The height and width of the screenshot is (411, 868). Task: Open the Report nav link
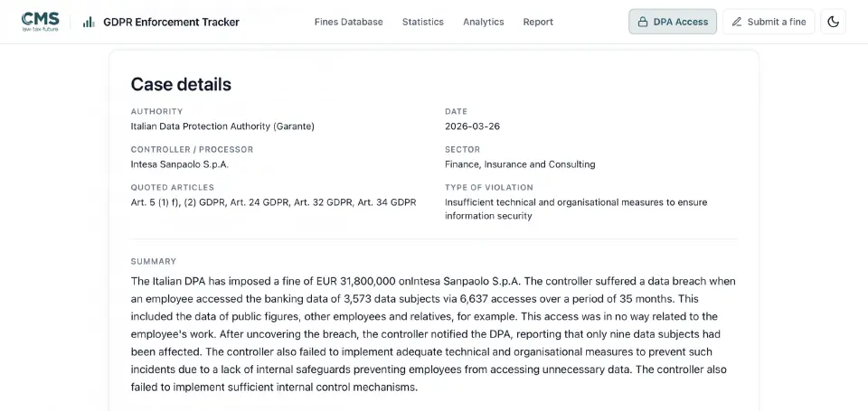538,22
